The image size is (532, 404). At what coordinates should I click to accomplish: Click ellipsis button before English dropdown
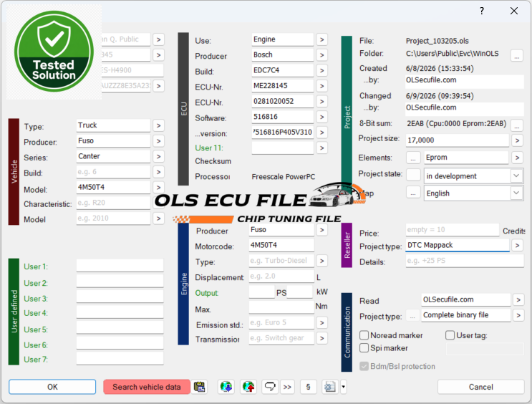[x=413, y=193]
